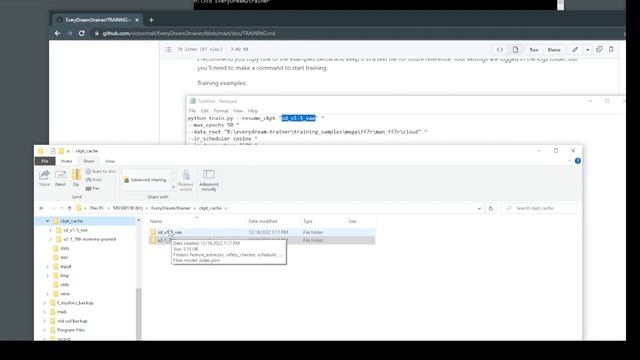
Task: Select doc folder in tree
Action: click(x=64, y=257)
